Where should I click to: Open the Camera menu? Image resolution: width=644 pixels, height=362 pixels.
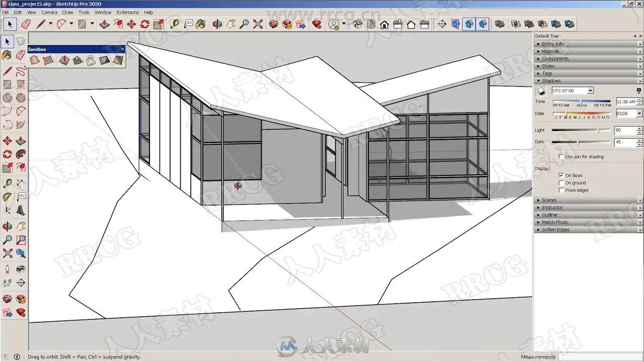click(49, 12)
